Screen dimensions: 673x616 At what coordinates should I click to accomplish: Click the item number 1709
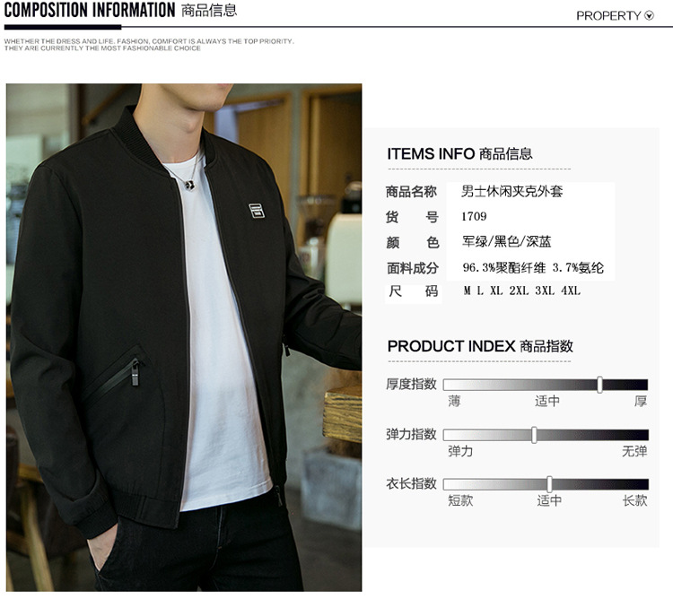474,216
